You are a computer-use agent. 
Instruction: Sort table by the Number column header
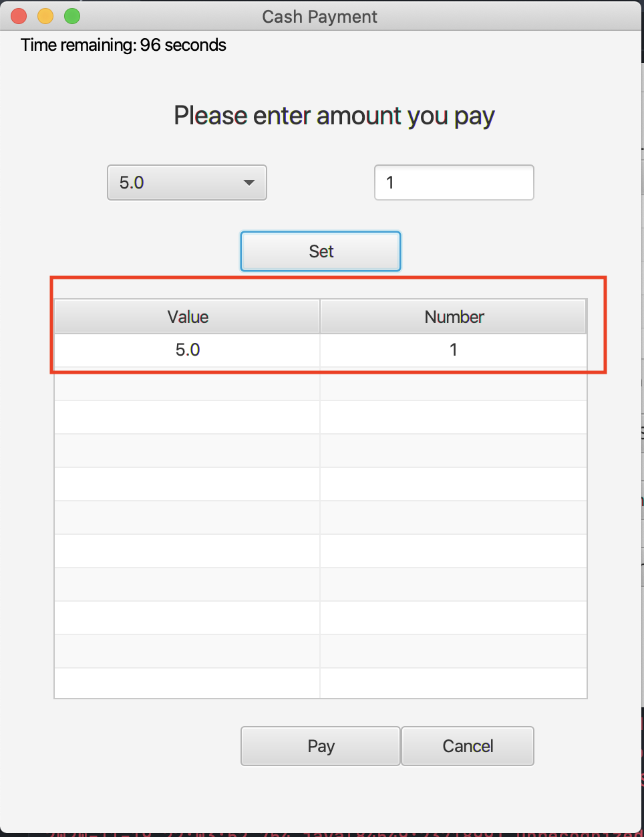pos(454,317)
